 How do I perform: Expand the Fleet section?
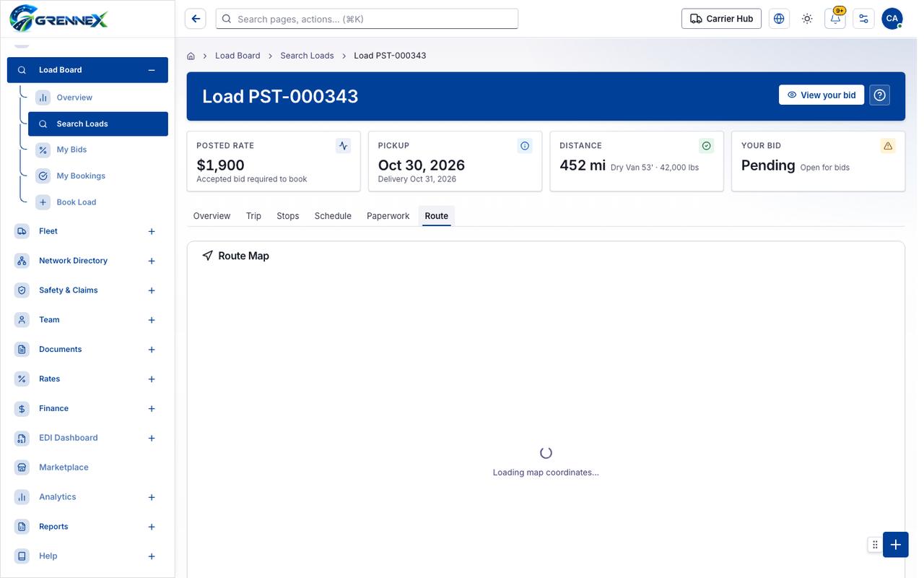tap(152, 231)
